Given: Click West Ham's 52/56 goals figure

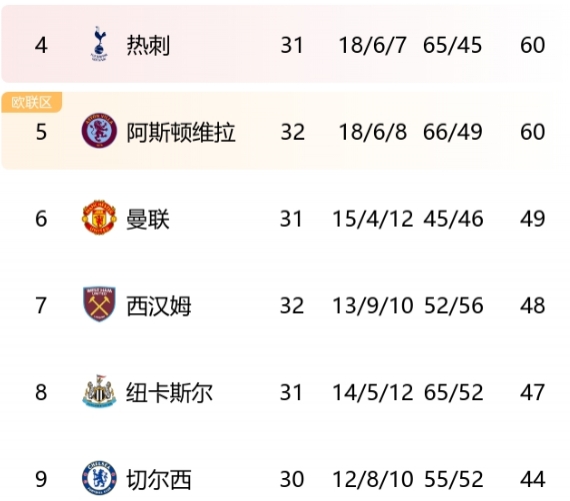Looking at the screenshot, I should 454,305.
